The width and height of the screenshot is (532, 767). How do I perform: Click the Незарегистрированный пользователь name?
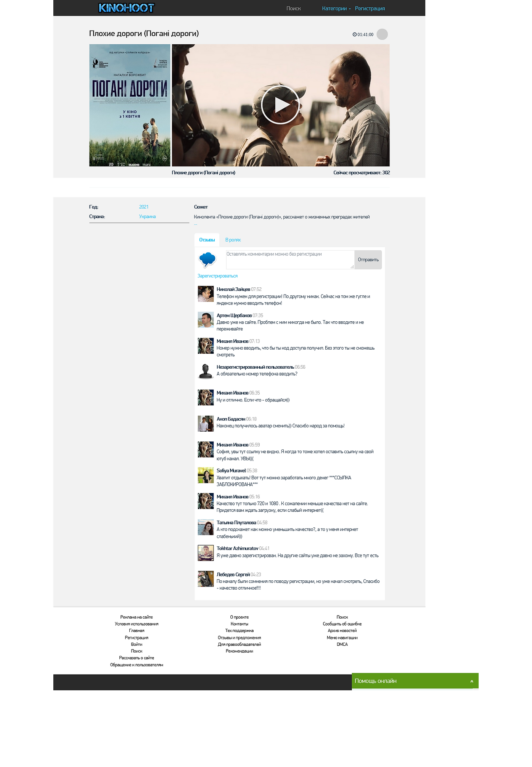tap(255, 367)
